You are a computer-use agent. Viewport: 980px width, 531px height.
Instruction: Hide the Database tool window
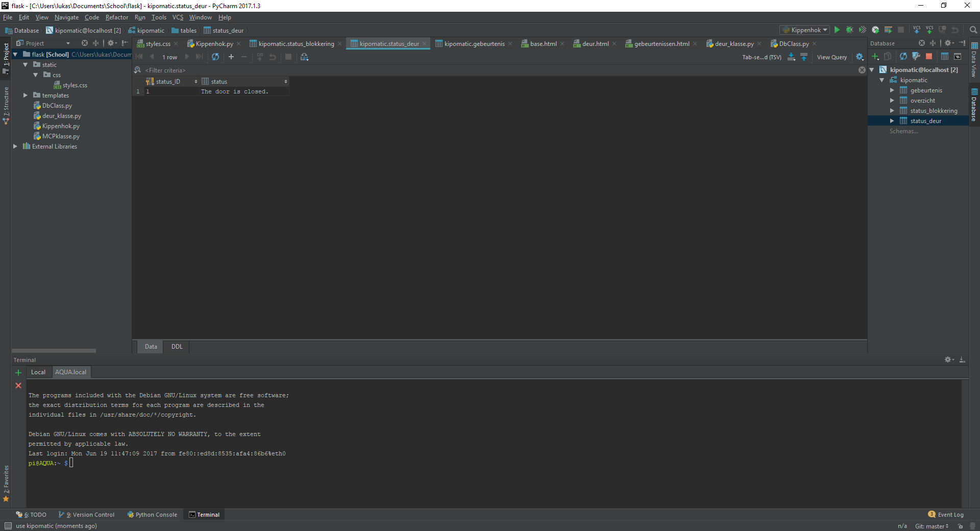pyautogui.click(x=963, y=43)
